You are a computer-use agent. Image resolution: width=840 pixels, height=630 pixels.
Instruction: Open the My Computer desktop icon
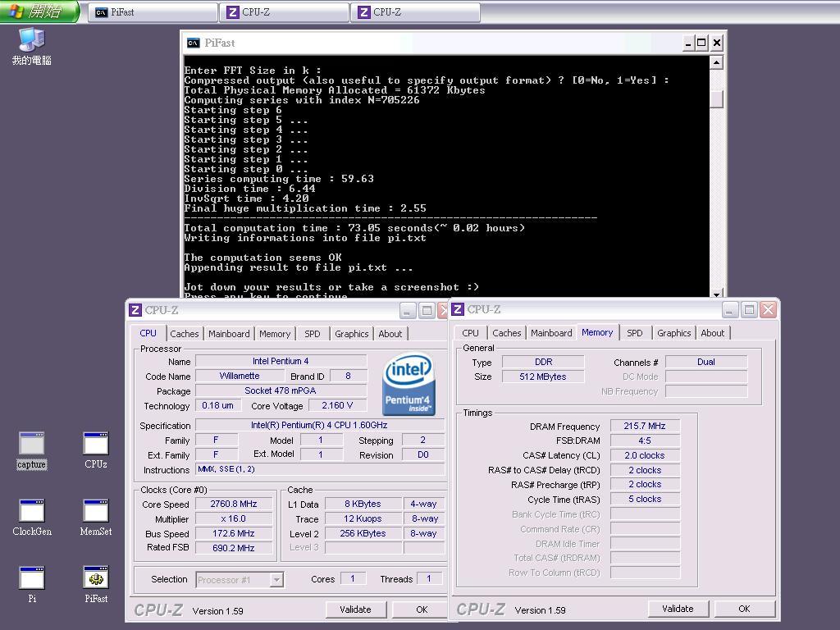[32, 46]
